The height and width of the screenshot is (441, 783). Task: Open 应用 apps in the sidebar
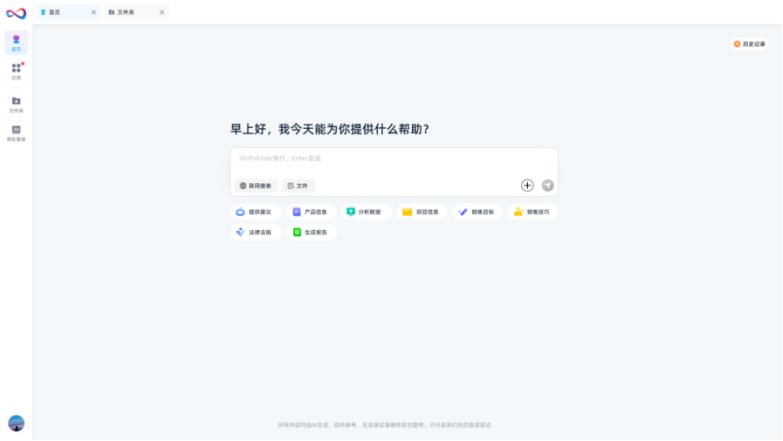click(x=16, y=70)
